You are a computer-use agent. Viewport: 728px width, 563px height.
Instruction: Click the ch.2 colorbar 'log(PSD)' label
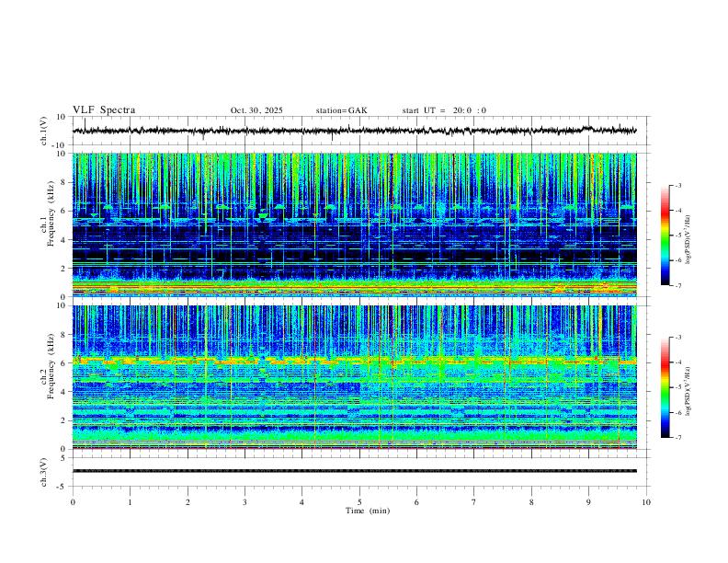point(688,392)
